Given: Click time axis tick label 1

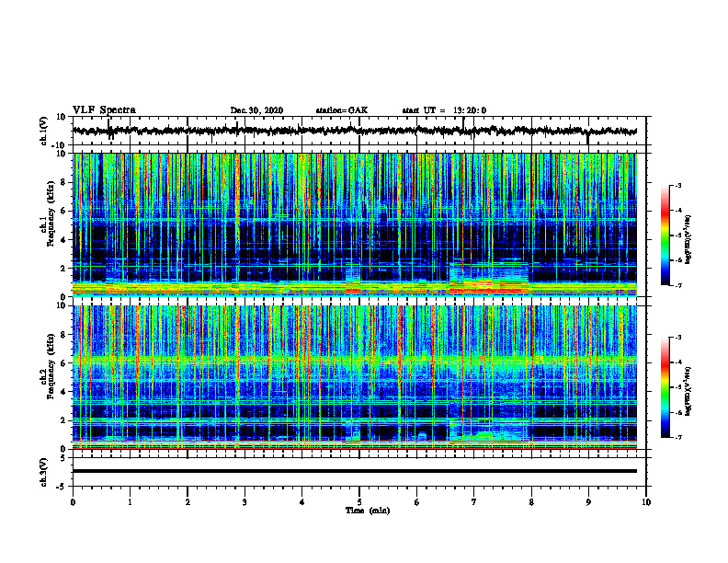Looking at the screenshot, I should [x=130, y=502].
